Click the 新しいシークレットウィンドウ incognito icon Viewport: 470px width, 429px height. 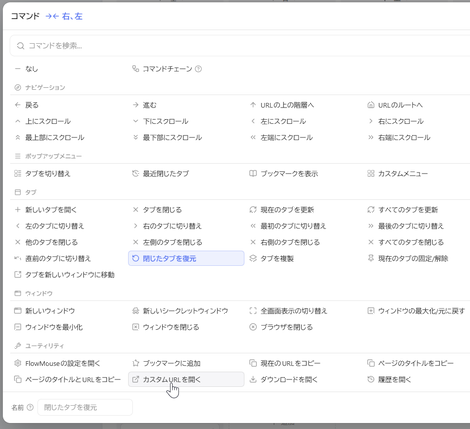135,311
